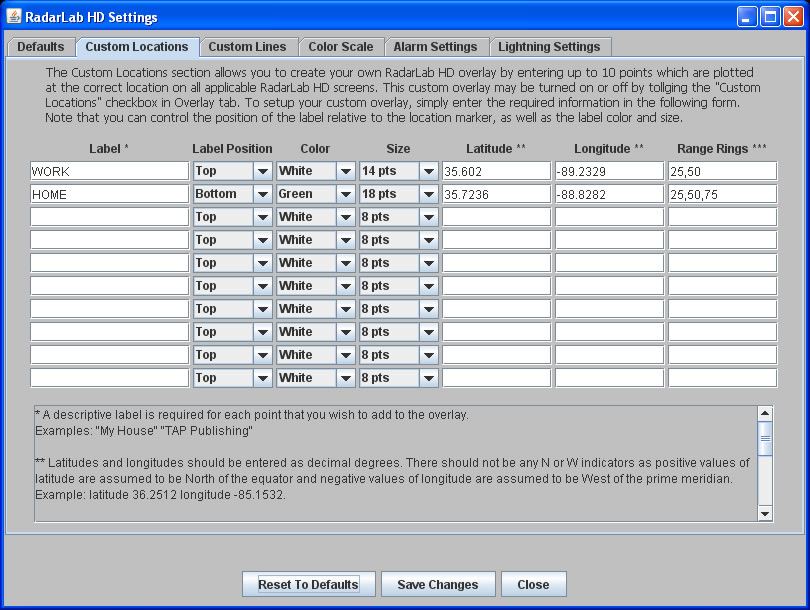Image resolution: width=810 pixels, height=610 pixels.
Task: Click the range rings field with 25,50
Action: coord(722,171)
